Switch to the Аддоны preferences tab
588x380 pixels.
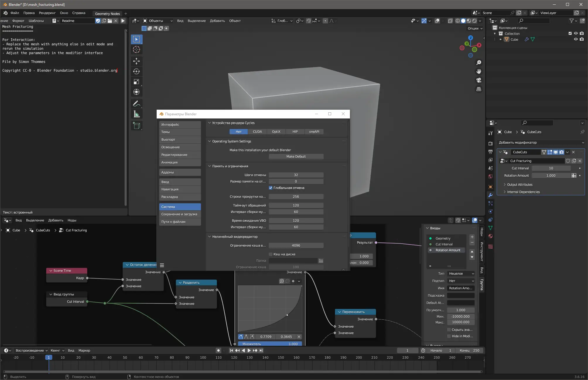(x=180, y=172)
